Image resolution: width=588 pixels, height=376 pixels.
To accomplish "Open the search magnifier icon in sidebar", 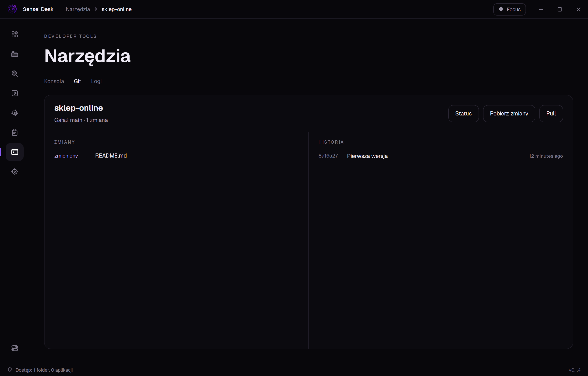I will coord(15,74).
